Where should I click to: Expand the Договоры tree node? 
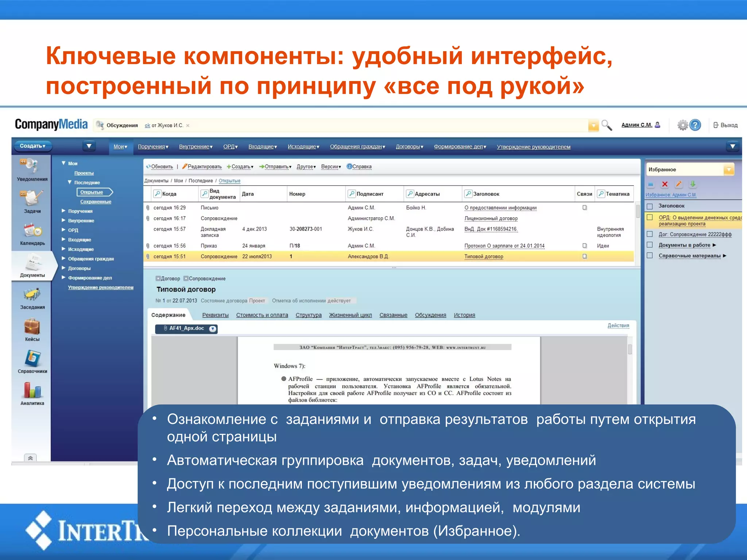pyautogui.click(x=63, y=268)
